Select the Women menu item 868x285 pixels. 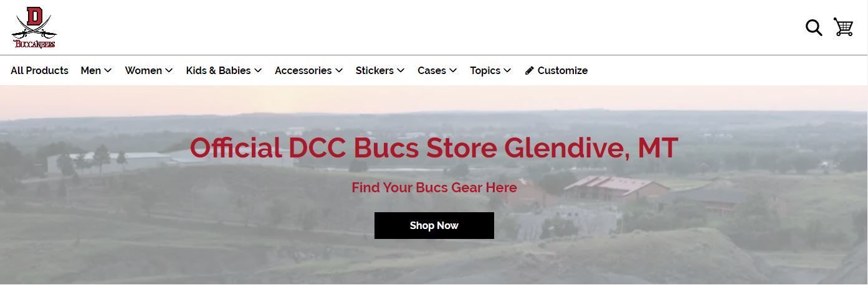click(143, 70)
